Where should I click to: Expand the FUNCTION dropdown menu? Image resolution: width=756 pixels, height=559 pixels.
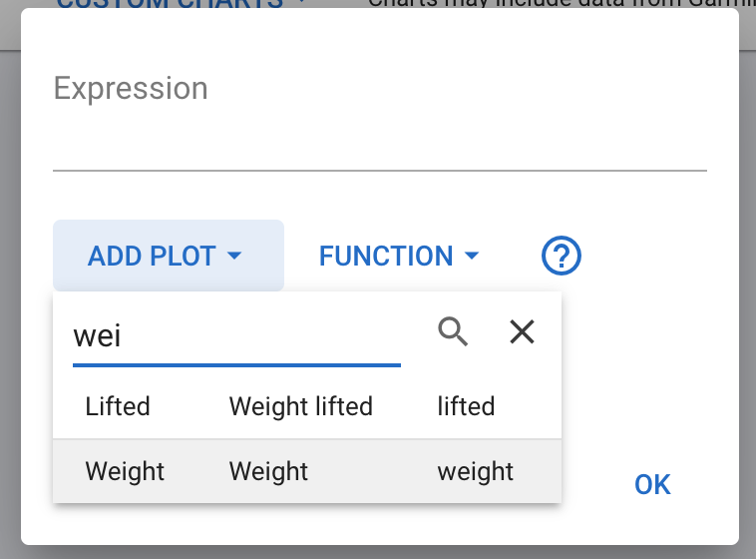[x=399, y=257]
